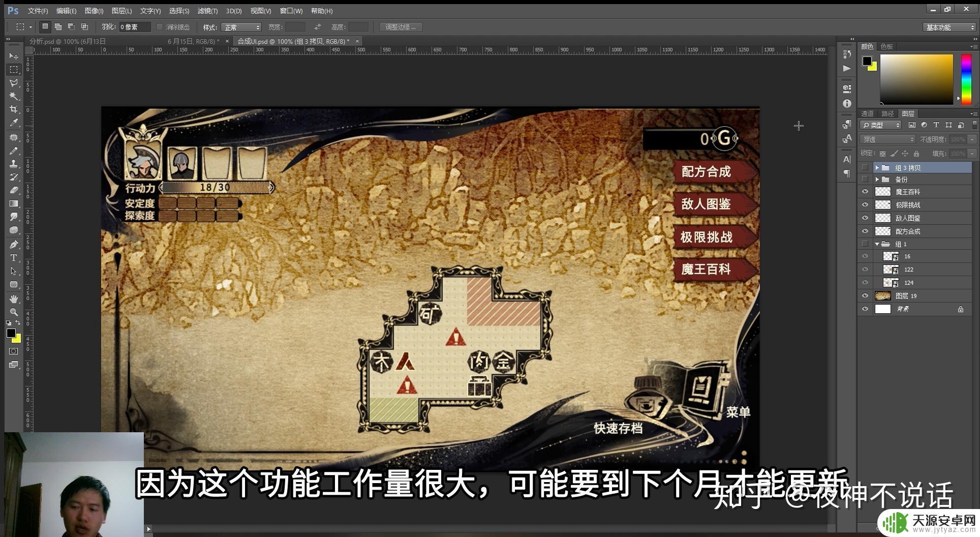
Task: Select the Rectangular Marquee tool
Action: tap(14, 69)
